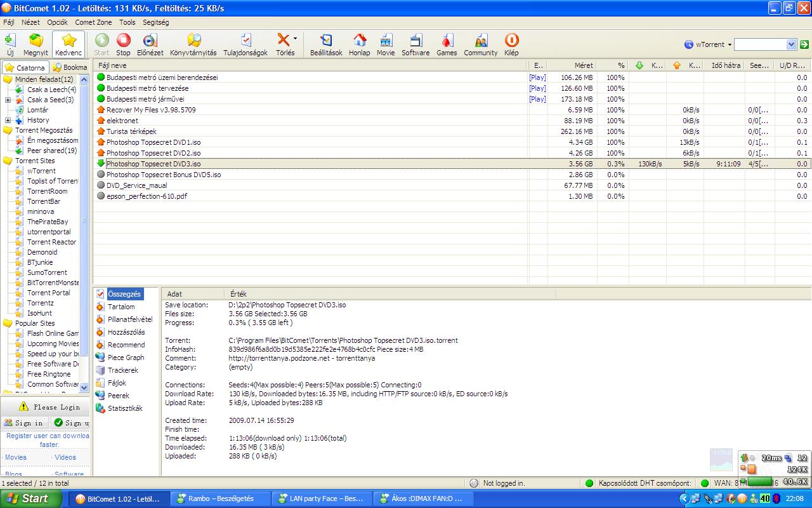
Task: Select Lomtár recycle bin item
Action: pyautogui.click(x=37, y=110)
